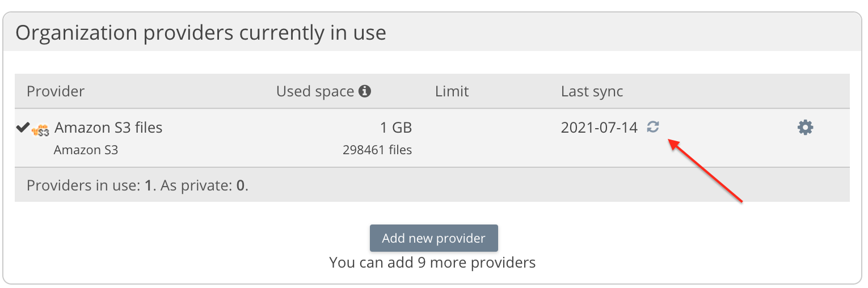
Task: Click the As private: 0 text
Action: click(204, 185)
